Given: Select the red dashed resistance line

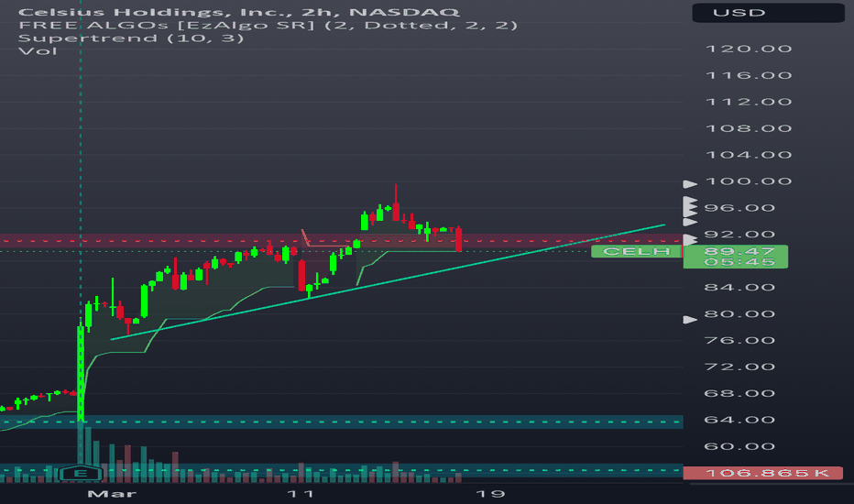Looking at the screenshot, I should [341, 240].
